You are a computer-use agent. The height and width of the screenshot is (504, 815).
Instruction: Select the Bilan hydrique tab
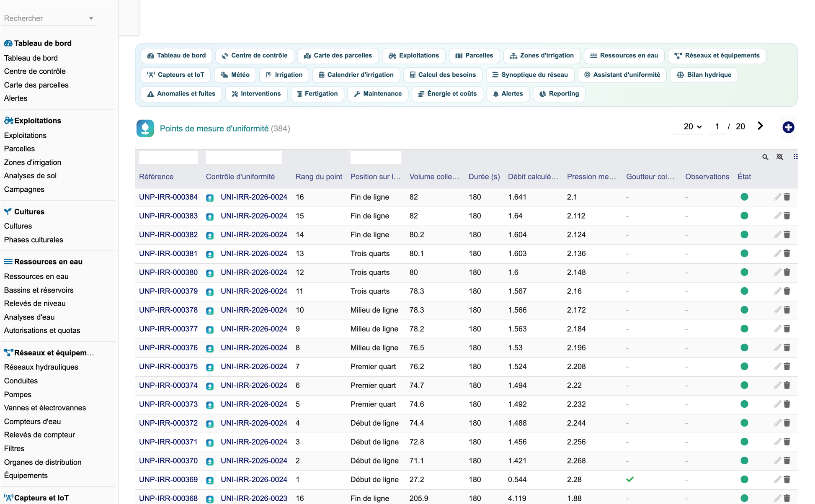point(704,75)
